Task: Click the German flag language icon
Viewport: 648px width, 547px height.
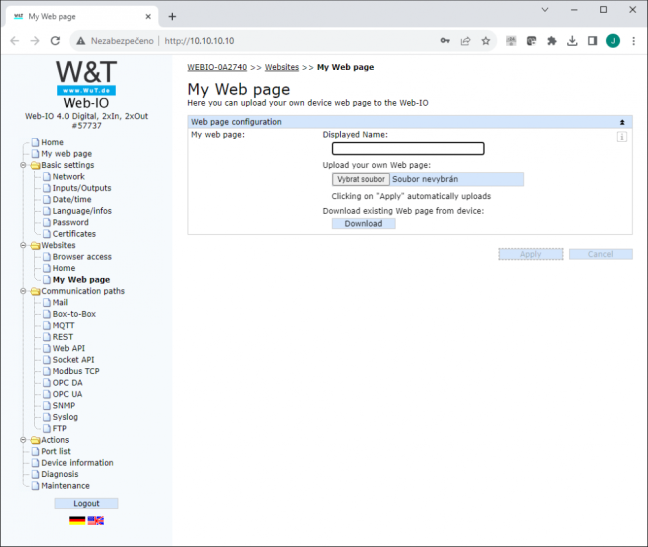Action: point(77,521)
